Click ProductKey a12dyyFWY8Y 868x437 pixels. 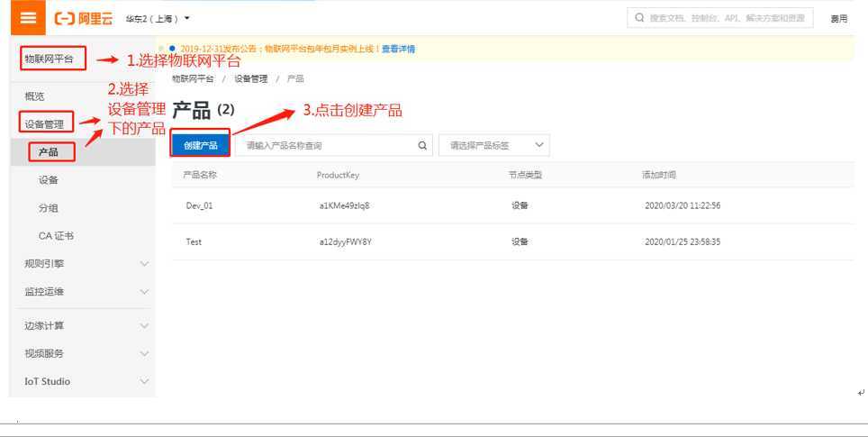[346, 242]
